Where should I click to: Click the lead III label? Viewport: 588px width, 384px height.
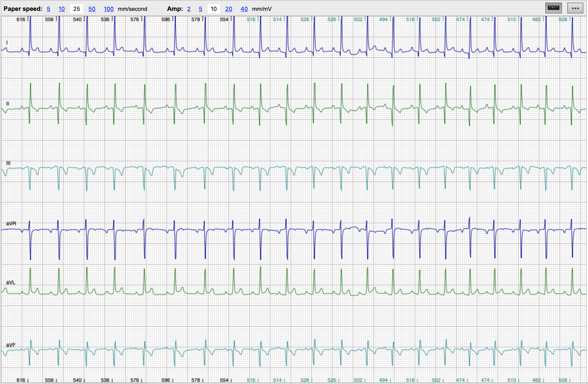click(8, 163)
